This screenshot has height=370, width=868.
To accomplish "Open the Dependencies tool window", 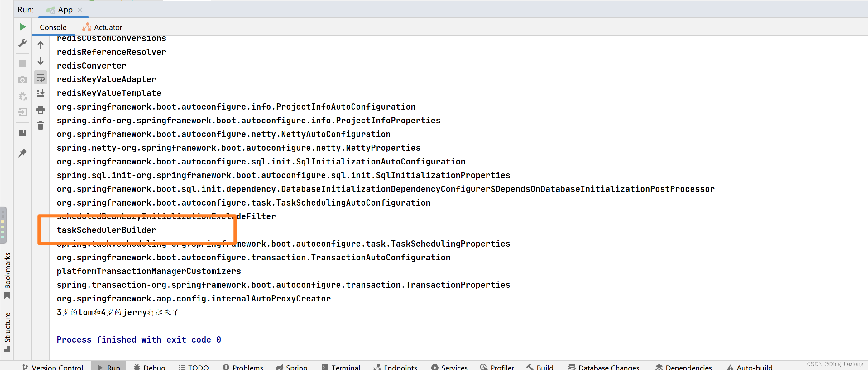I will (684, 367).
